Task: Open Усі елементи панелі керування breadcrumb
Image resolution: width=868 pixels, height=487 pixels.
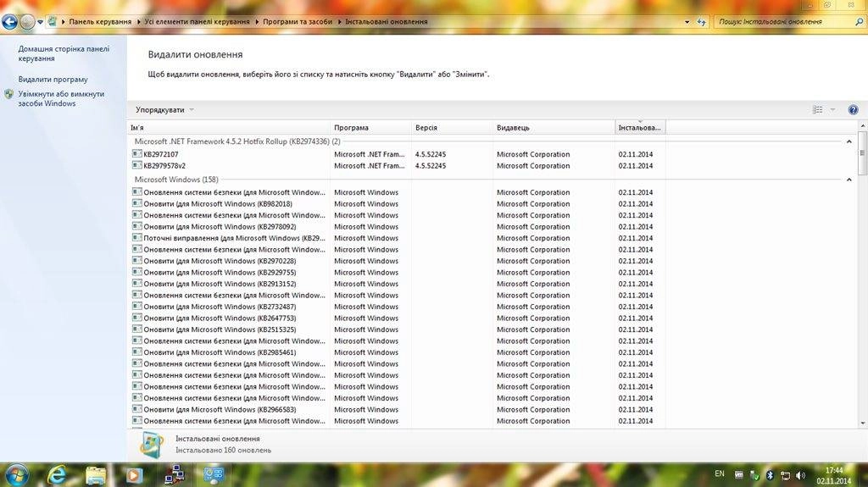Action: pyautogui.click(x=197, y=22)
